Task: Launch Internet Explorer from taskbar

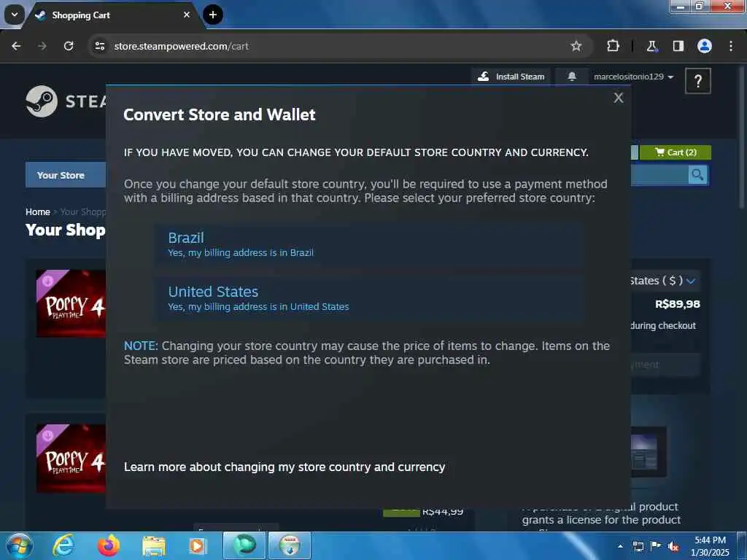Action: [x=64, y=545]
